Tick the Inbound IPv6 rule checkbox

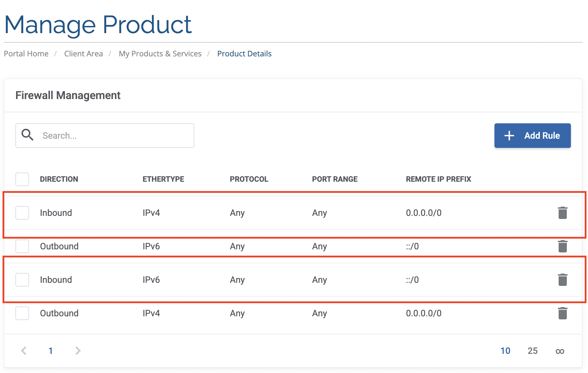click(22, 280)
